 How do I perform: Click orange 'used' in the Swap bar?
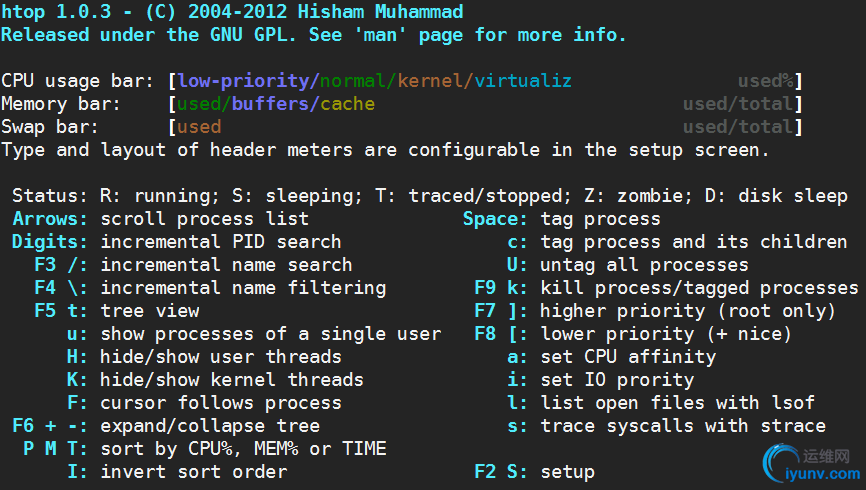point(199,127)
